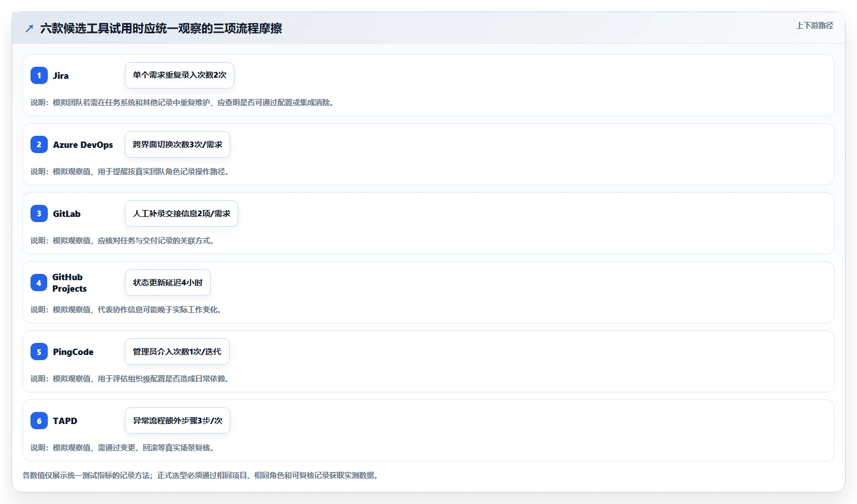Click the 上下游路径 label at top right

tap(814, 25)
